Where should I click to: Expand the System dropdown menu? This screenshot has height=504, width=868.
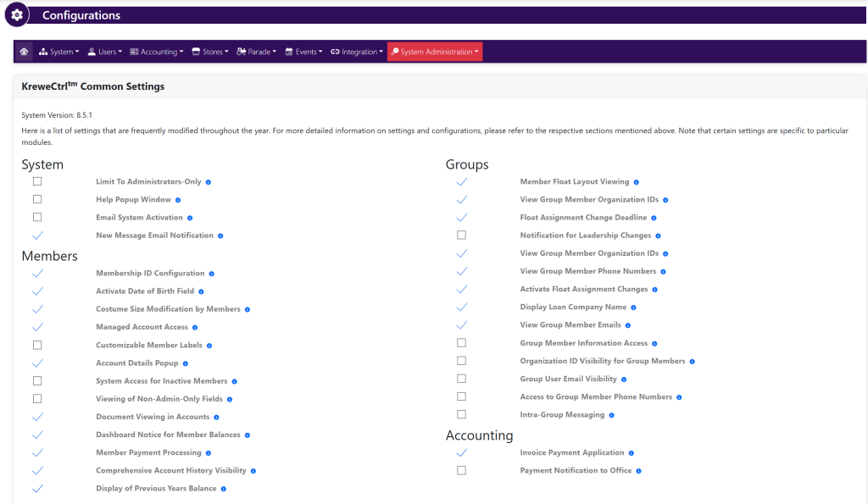coord(59,52)
